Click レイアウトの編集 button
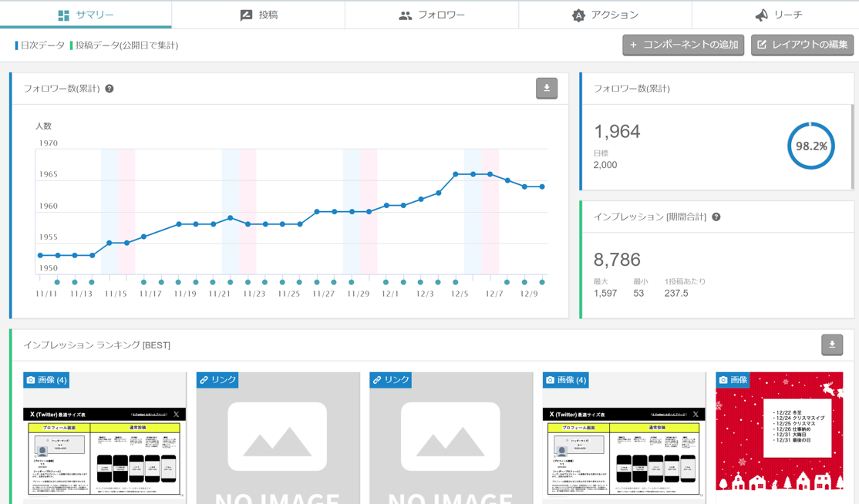This screenshot has width=859, height=504. (802, 45)
